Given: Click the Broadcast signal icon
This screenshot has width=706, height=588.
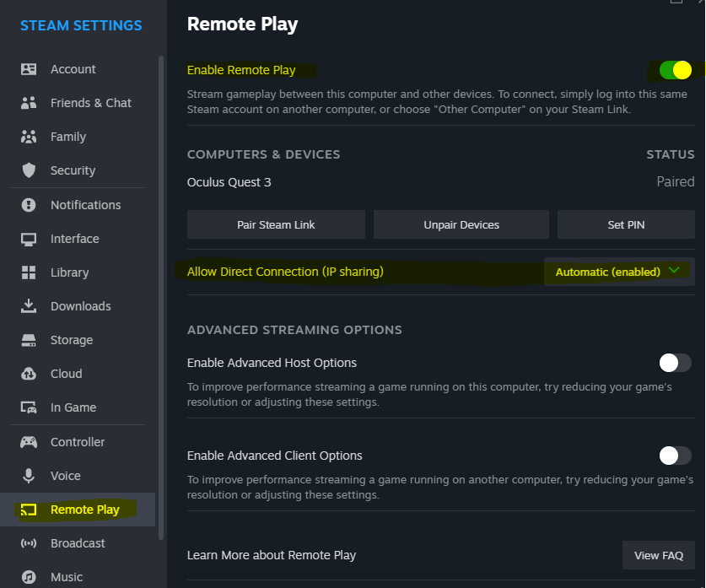Looking at the screenshot, I should click(x=29, y=543).
